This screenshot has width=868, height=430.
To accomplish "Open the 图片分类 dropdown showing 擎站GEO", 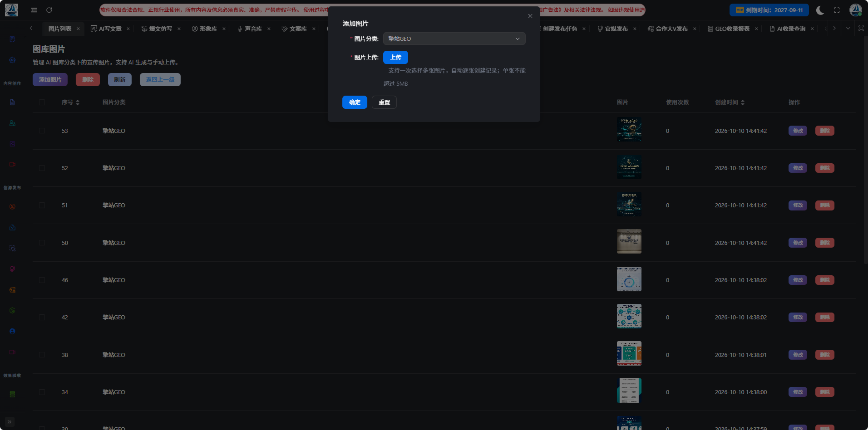I will 454,39.
